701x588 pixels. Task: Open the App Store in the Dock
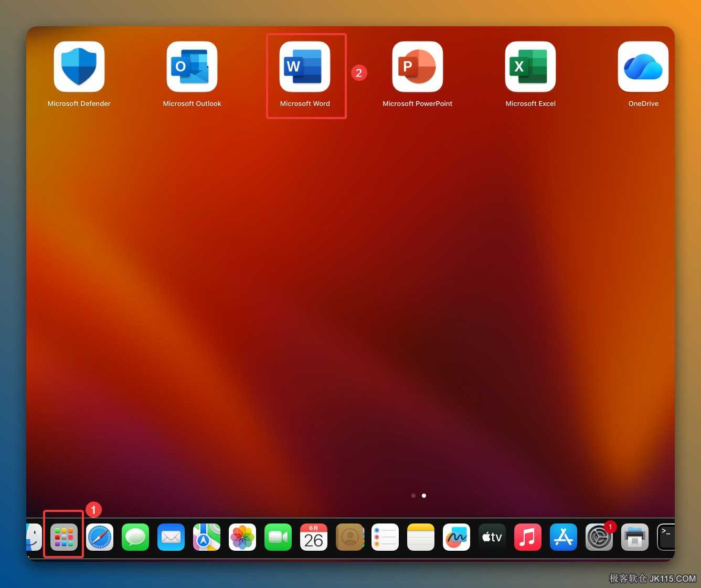pyautogui.click(x=564, y=537)
